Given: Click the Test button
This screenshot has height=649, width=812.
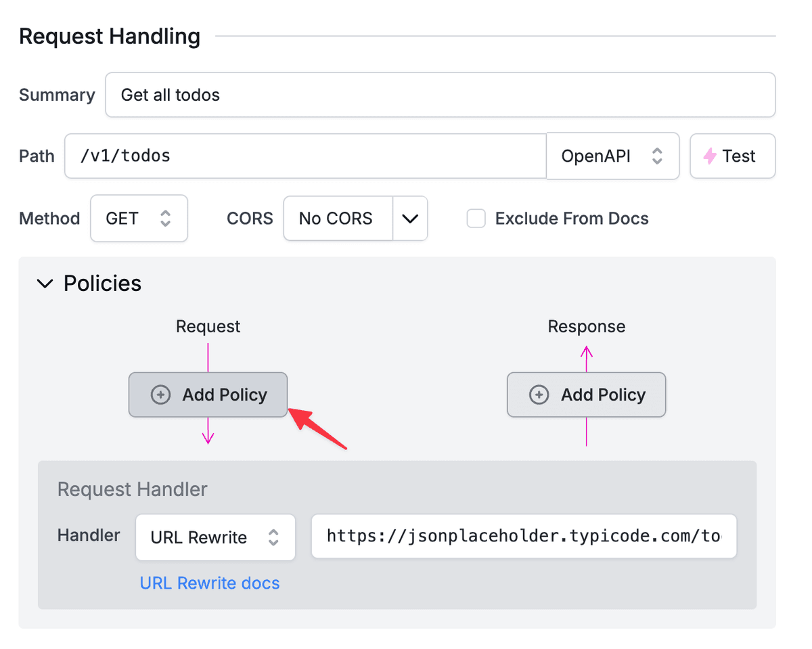Looking at the screenshot, I should pos(732,156).
